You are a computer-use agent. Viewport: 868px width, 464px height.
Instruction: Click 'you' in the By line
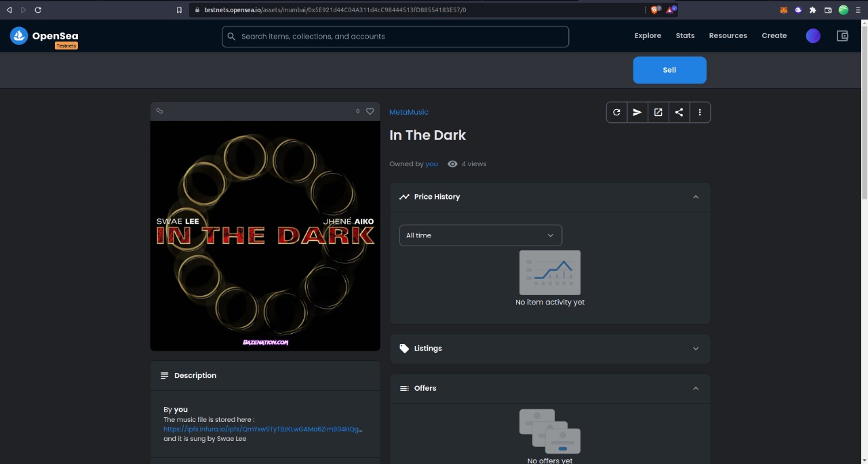coord(181,410)
